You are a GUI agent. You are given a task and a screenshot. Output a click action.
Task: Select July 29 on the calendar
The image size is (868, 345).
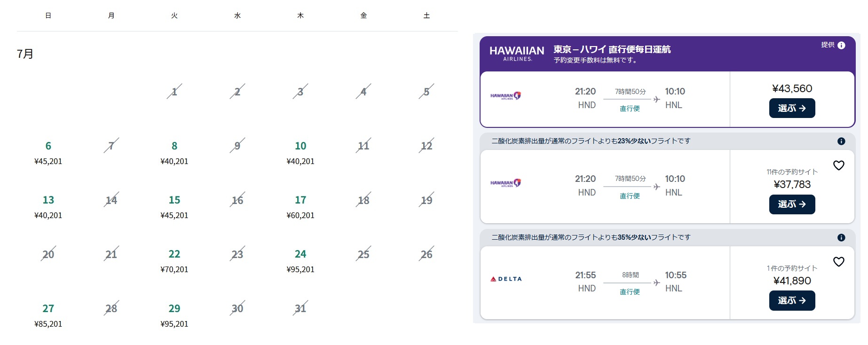[174, 315]
